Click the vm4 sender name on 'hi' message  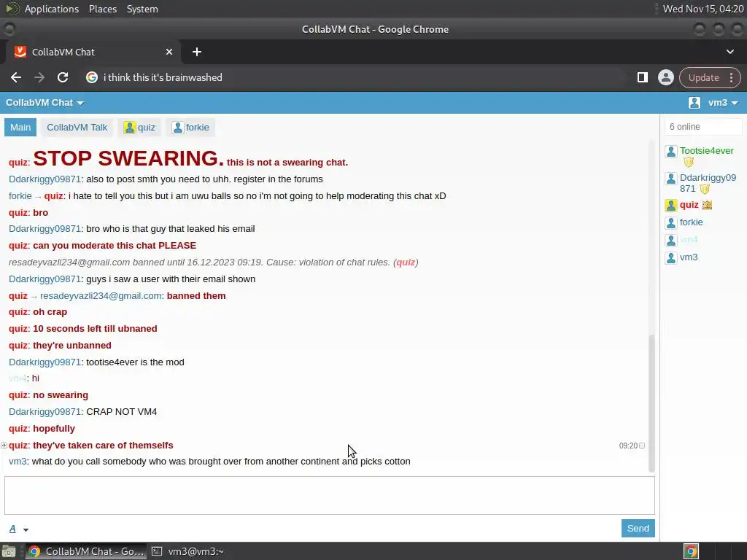(x=18, y=378)
